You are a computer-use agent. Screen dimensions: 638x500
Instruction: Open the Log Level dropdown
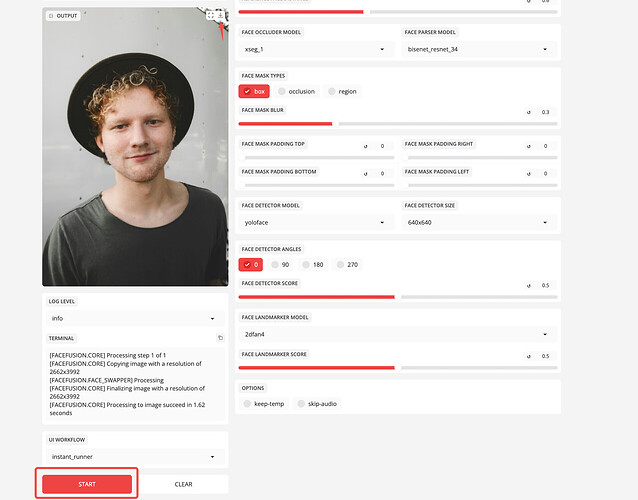135,318
